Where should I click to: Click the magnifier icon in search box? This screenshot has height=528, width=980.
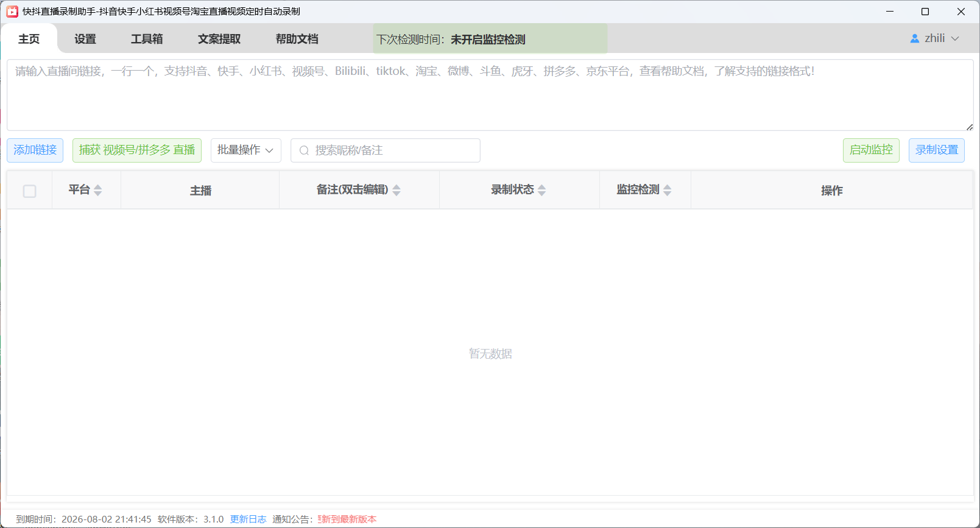[304, 150]
